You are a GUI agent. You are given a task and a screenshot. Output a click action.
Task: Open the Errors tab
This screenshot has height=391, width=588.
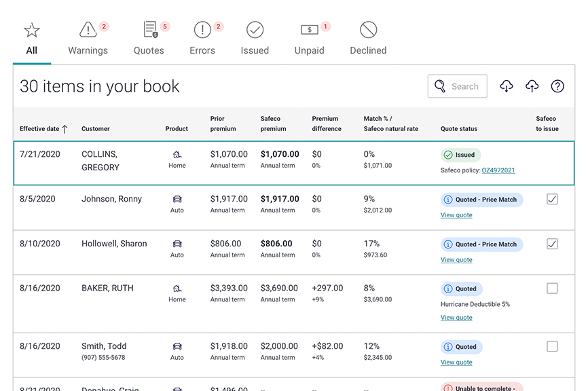[202, 39]
